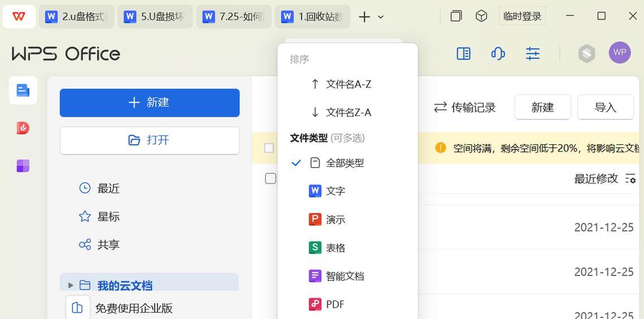The image size is (644, 319).
Task: Open the column settings icon beside 最近修改
Action: pyautogui.click(x=630, y=178)
